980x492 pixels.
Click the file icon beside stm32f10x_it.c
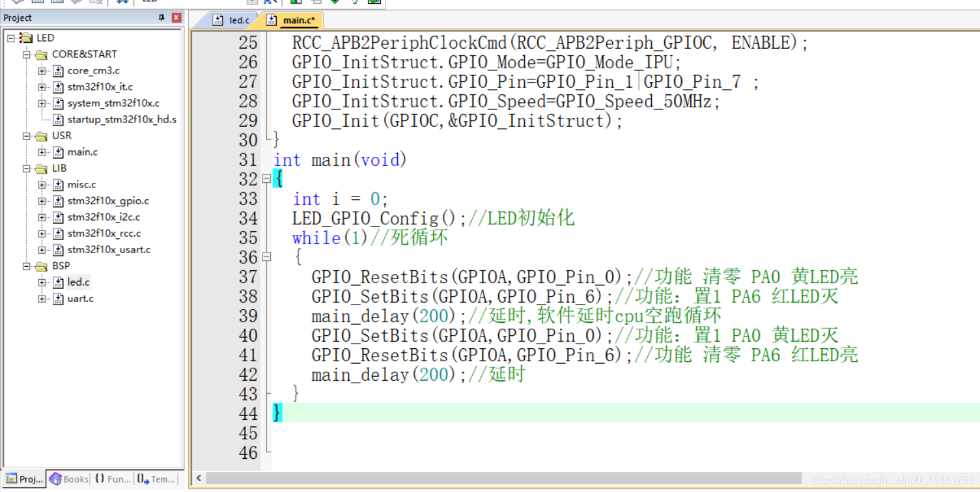point(59,87)
